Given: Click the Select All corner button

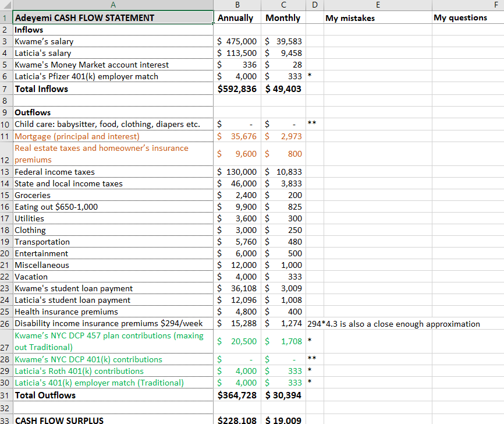Looking at the screenshot, I should [x=6, y=5].
